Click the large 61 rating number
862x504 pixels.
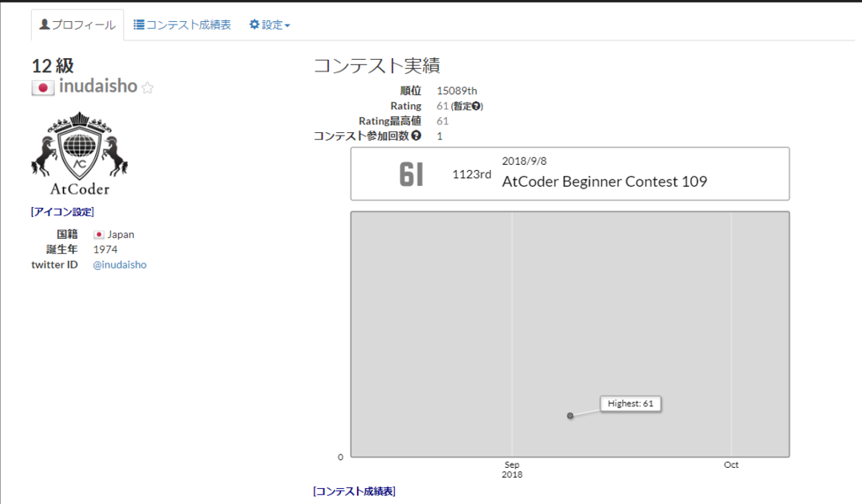[411, 175]
